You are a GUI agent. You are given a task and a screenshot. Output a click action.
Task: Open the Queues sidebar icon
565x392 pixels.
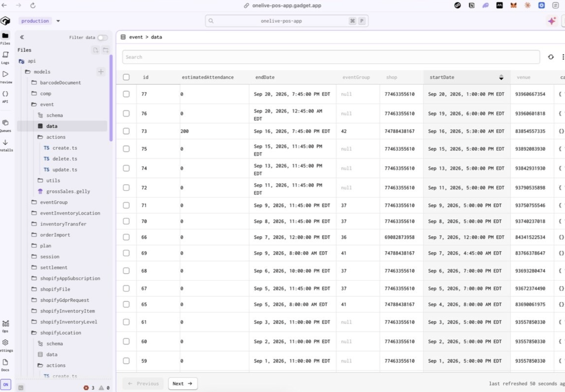point(5,126)
